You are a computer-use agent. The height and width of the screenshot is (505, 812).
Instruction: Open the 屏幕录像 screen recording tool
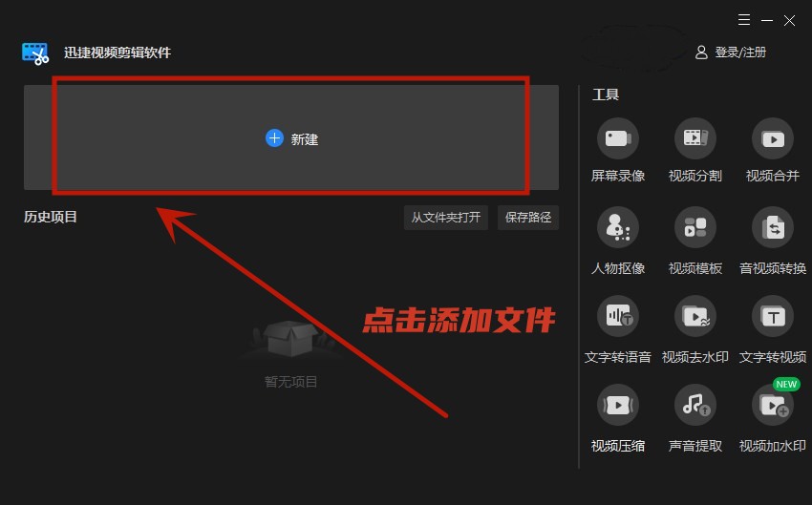617,138
